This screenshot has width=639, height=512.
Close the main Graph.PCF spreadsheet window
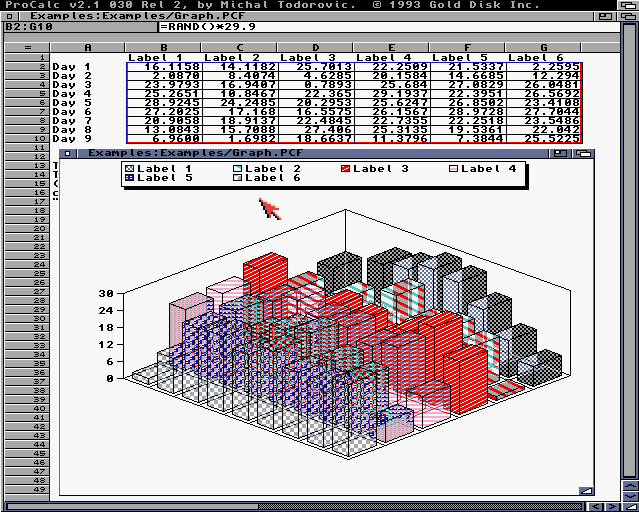coord(10,16)
